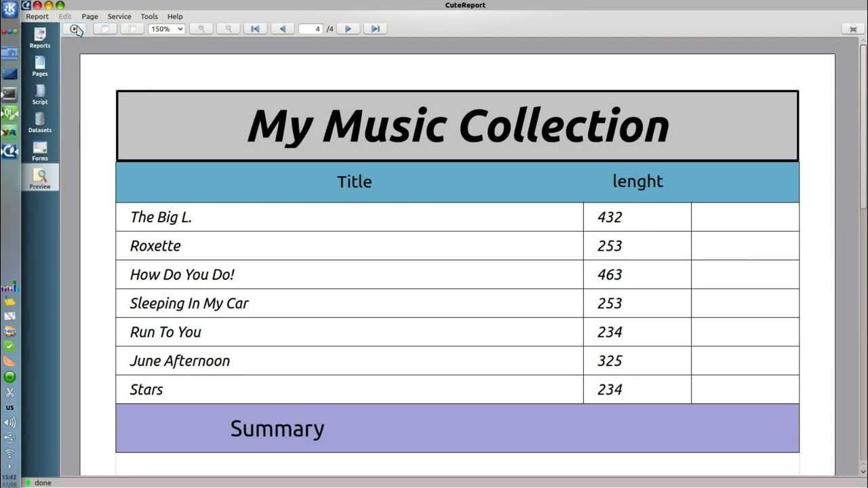The height and width of the screenshot is (488, 868).
Task: Click the second page layout toolbar button
Action: click(132, 29)
